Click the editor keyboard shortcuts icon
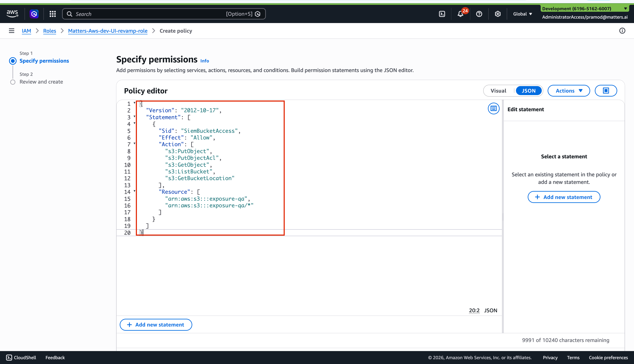Image resolution: width=634 pixels, height=364 pixels. (493, 108)
